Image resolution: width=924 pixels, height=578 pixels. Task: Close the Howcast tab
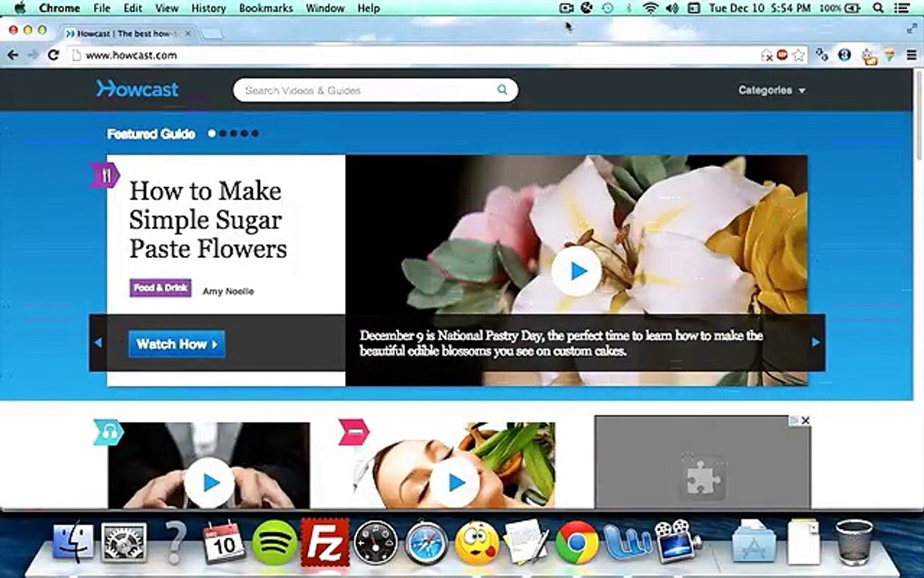[x=188, y=34]
